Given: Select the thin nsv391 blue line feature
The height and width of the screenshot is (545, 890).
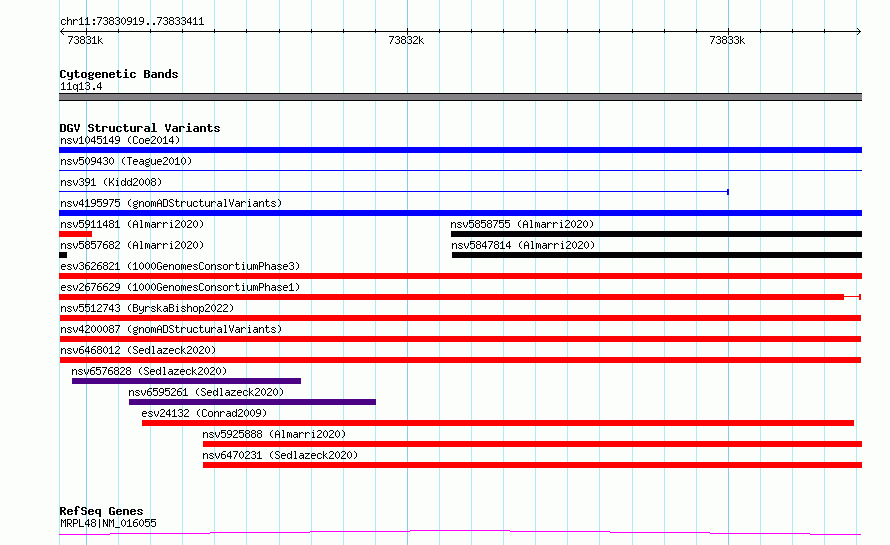Looking at the screenshot, I should 394,192.
